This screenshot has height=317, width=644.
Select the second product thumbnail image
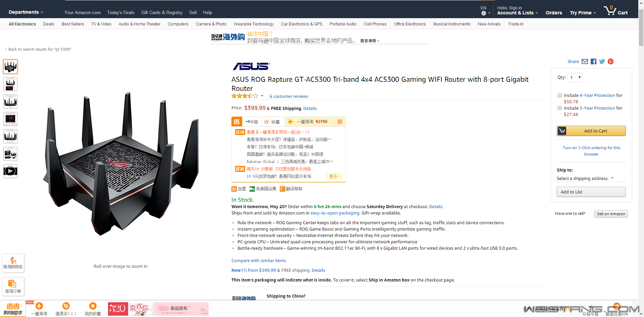click(10, 84)
